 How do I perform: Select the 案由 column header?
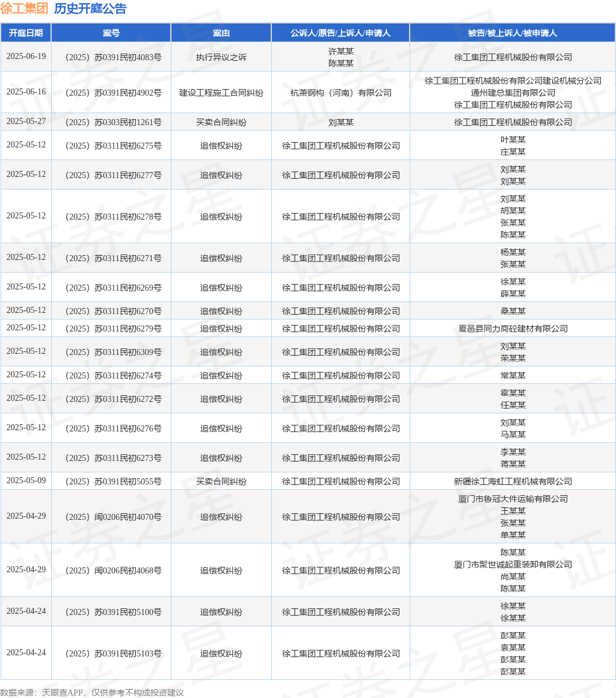pyautogui.click(x=221, y=33)
